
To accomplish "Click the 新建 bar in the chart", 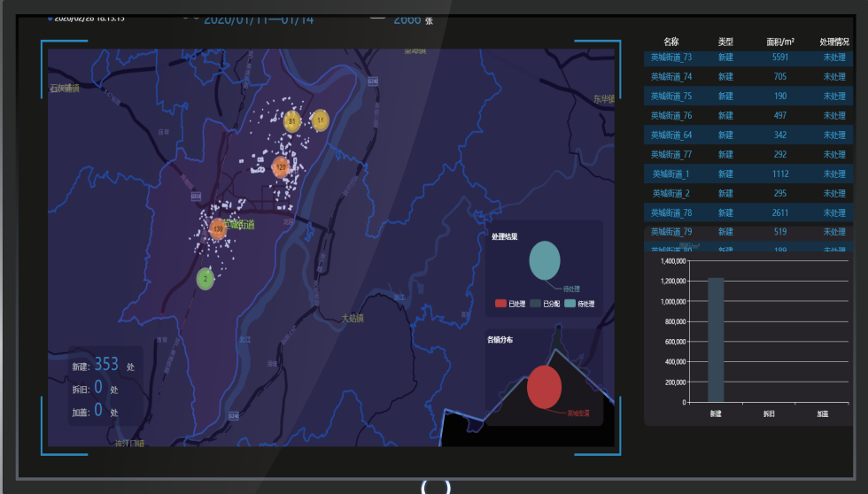I will [716, 340].
